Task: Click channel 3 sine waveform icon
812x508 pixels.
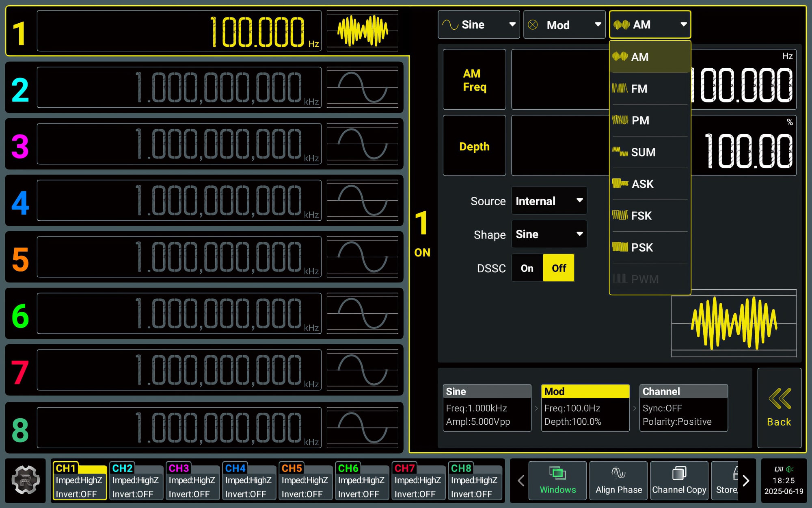Action: pos(363,144)
